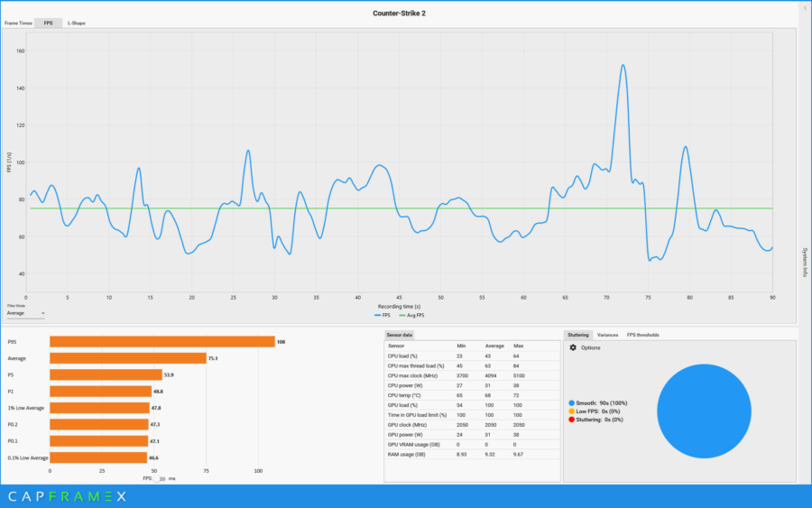The height and width of the screenshot is (508, 812).
Task: Switch to the Stuttering tab
Action: point(578,335)
